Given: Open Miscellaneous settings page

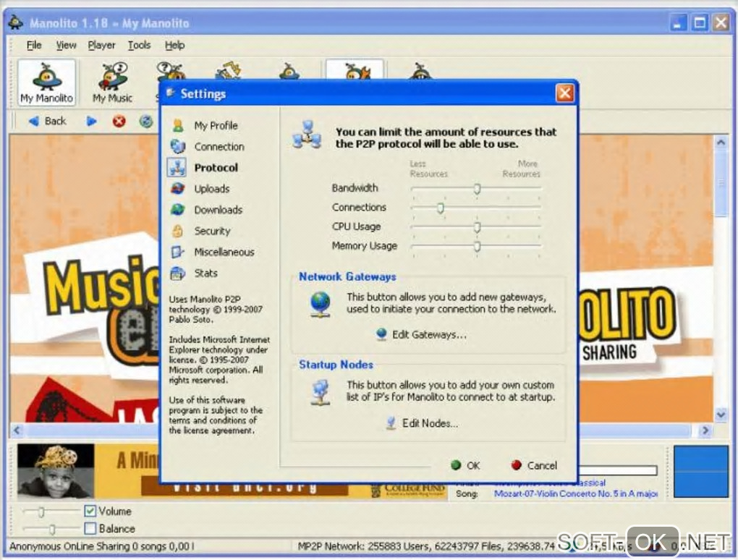Looking at the screenshot, I should [x=224, y=253].
